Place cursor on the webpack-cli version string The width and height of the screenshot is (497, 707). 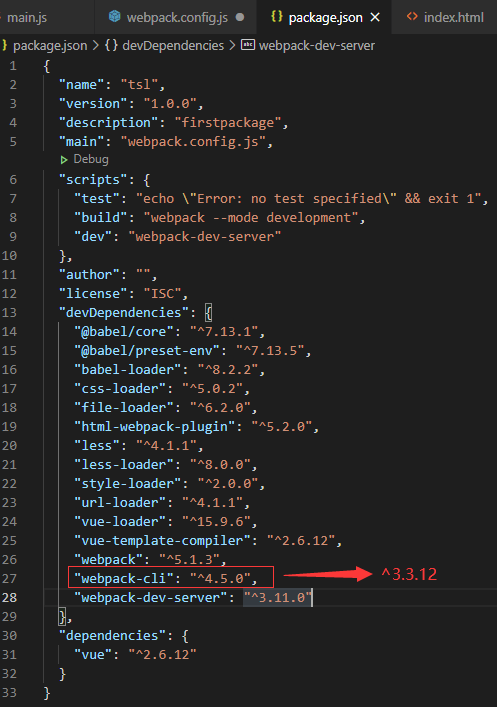click(x=220, y=578)
